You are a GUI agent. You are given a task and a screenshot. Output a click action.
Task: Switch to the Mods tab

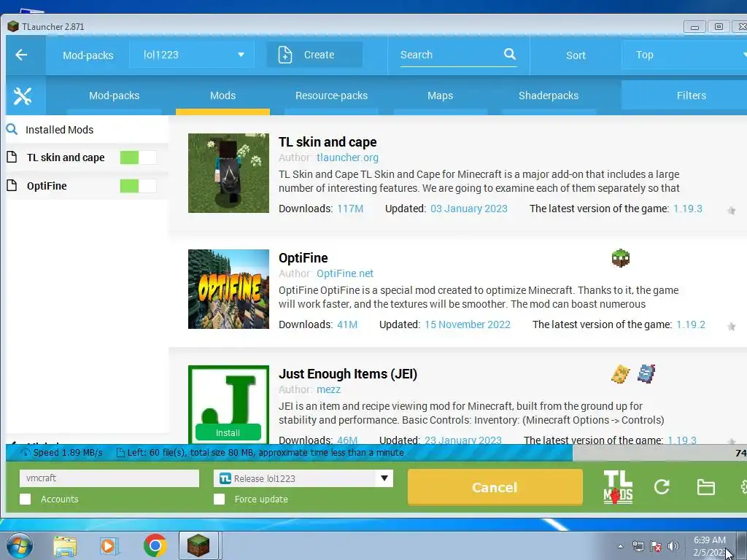(x=222, y=96)
